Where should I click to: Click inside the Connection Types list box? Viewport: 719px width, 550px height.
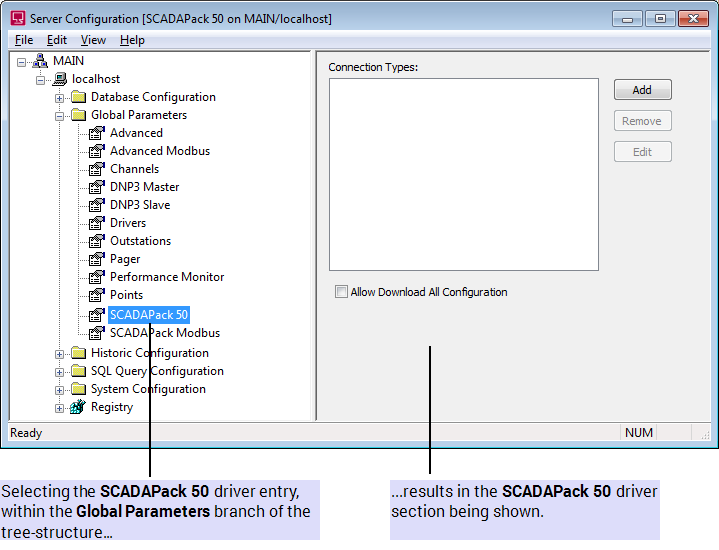pyautogui.click(x=463, y=174)
